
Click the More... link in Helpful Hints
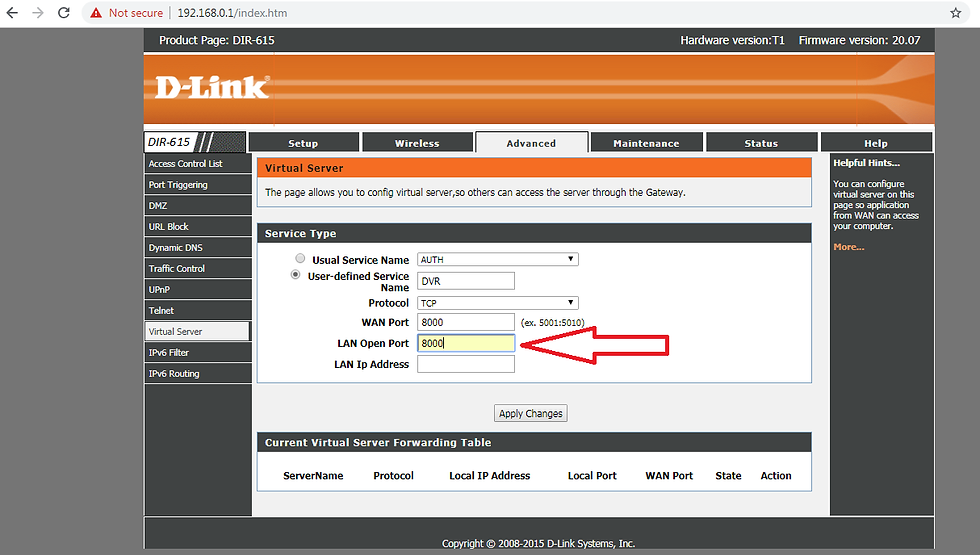849,247
